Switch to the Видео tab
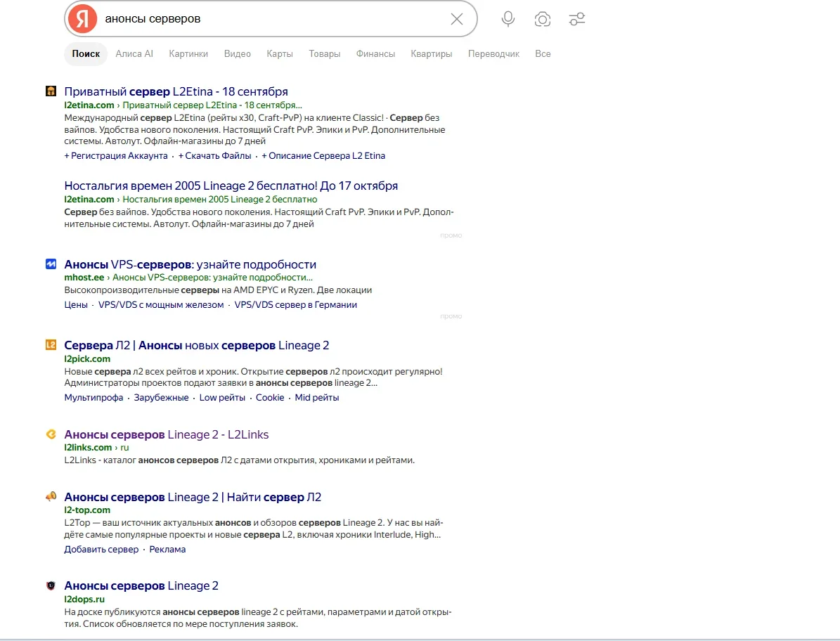This screenshot has height=641, width=840. (x=238, y=53)
